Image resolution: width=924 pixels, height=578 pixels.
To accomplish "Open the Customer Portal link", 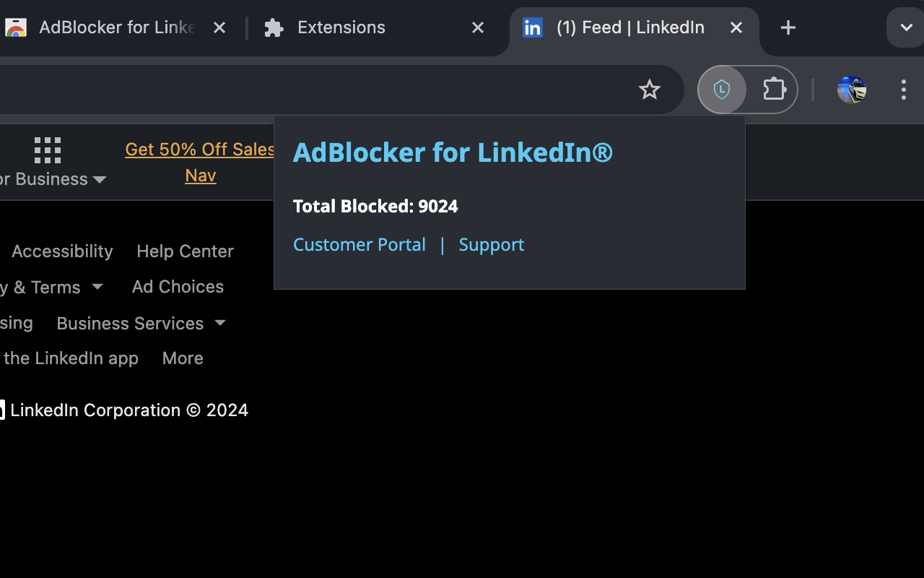I will click(359, 244).
